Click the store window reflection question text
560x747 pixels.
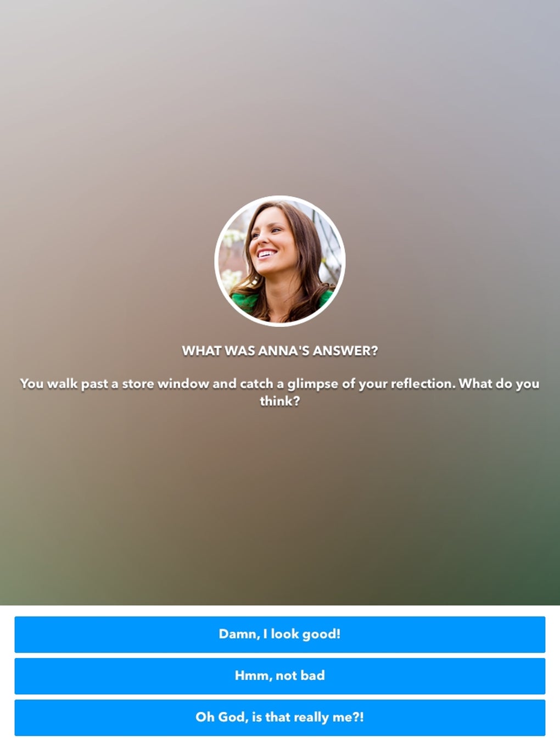[279, 392]
